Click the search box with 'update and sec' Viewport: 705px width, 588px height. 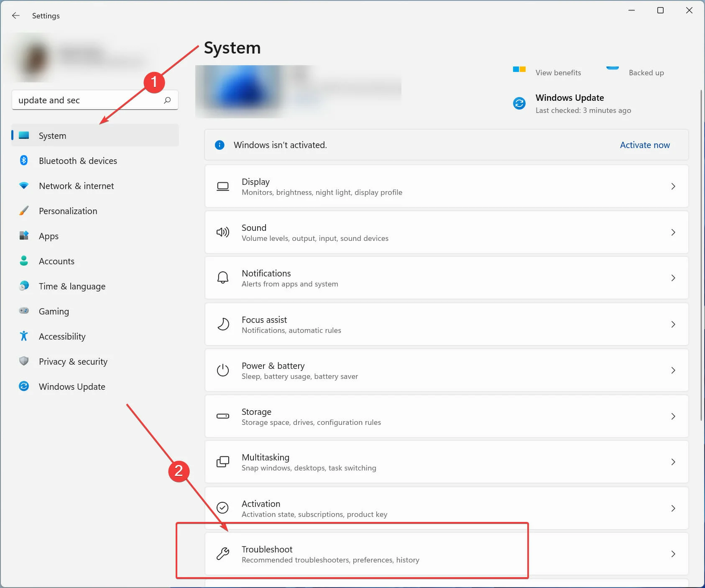coord(95,100)
